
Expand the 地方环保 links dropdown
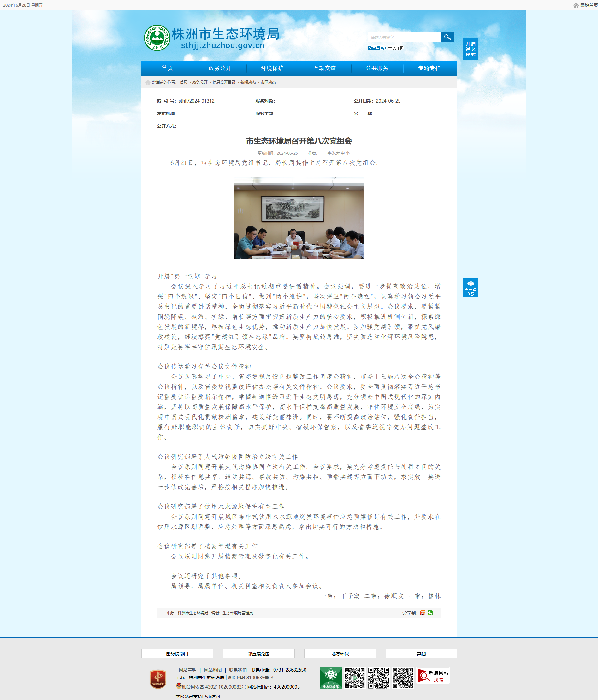coord(340,654)
